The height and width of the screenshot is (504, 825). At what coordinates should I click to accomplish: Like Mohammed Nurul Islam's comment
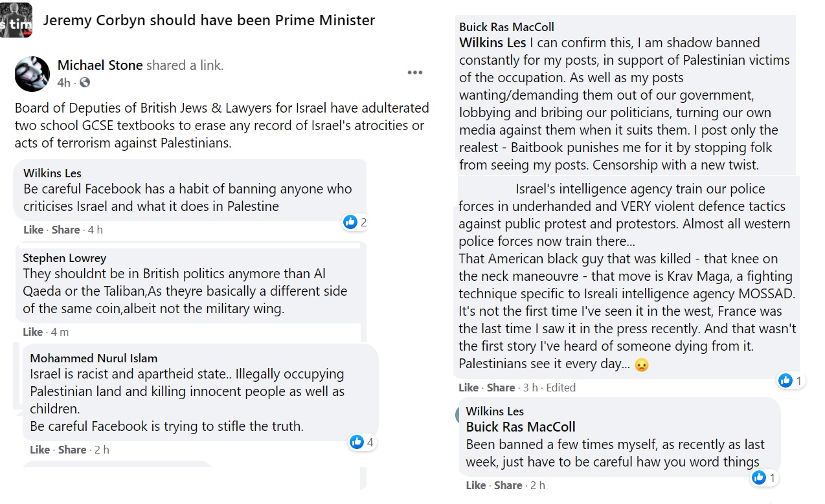click(x=40, y=450)
